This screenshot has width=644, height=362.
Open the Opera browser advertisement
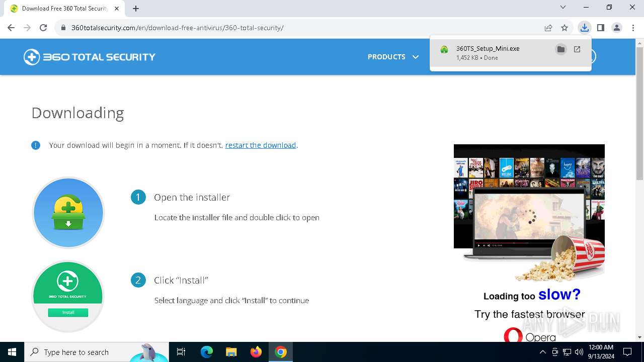[x=529, y=243]
